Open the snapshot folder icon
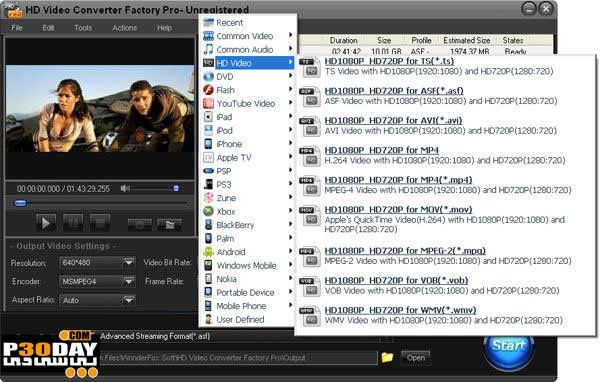Image resolution: width=600 pixels, height=382 pixels. (x=170, y=225)
